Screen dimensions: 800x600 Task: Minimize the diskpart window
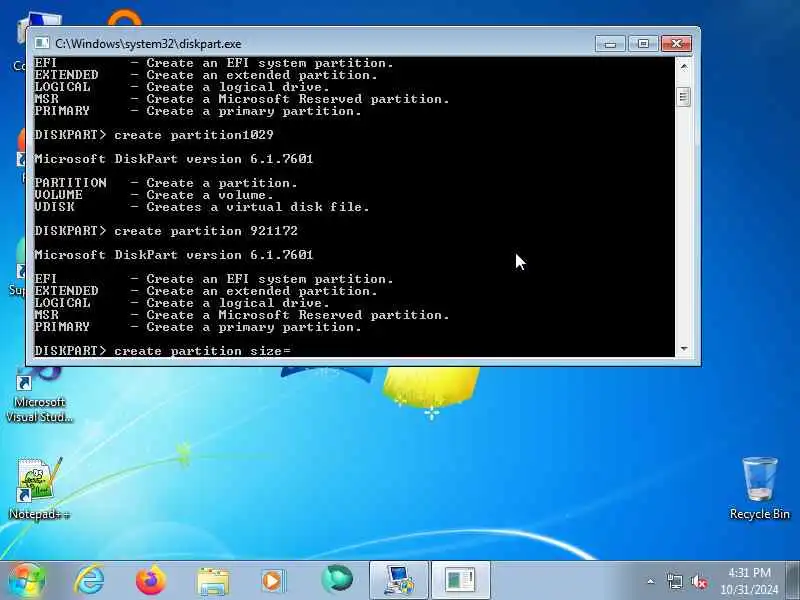pyautogui.click(x=610, y=44)
